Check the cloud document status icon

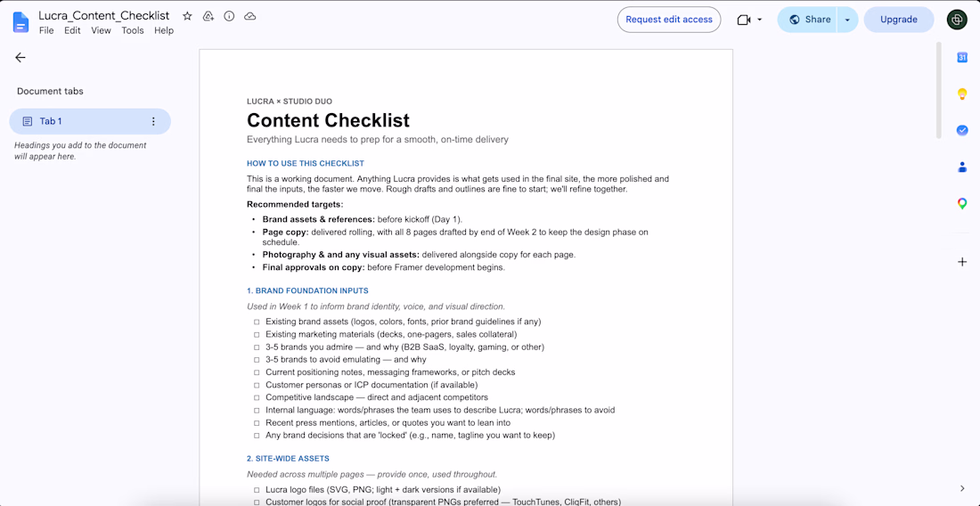(x=250, y=16)
